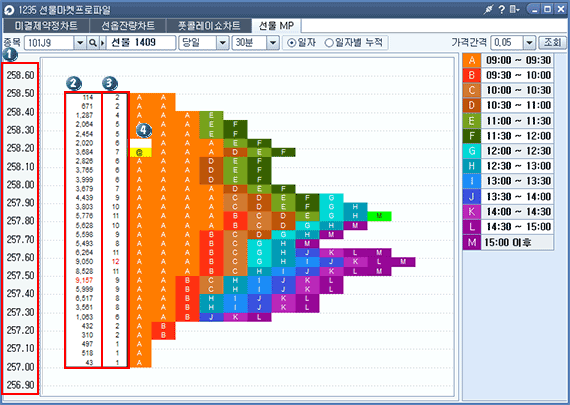Switch to 미결제약정차트 tab
Screen dimensions: 570x405
point(46,26)
